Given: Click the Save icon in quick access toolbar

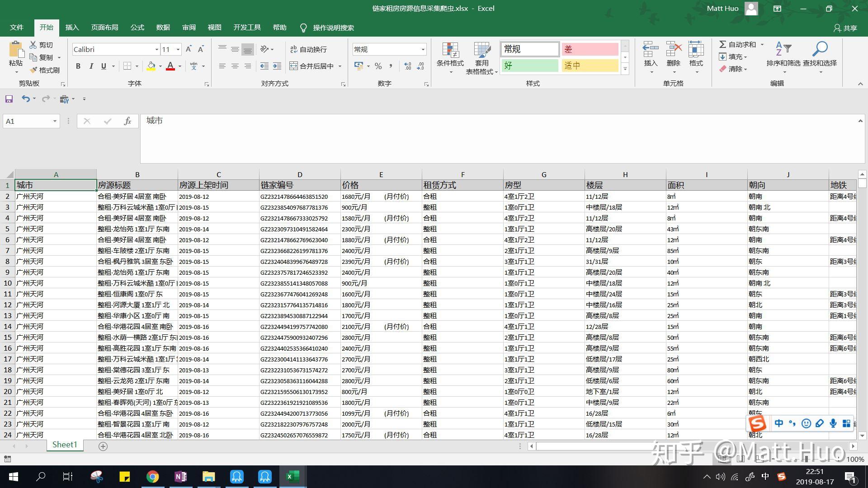Looking at the screenshot, I should click(x=9, y=99).
